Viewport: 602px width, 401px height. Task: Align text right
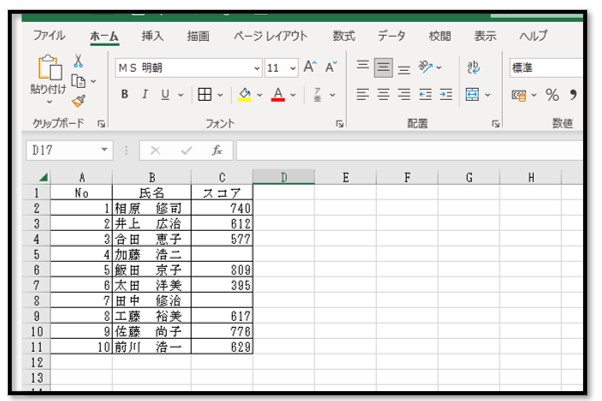click(404, 94)
